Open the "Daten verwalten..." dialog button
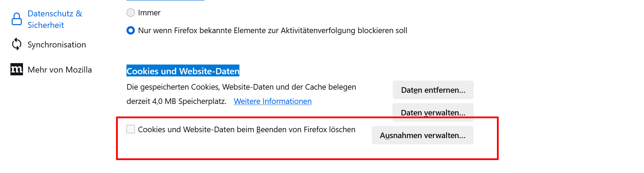This screenshot has width=644, height=173. [433, 112]
